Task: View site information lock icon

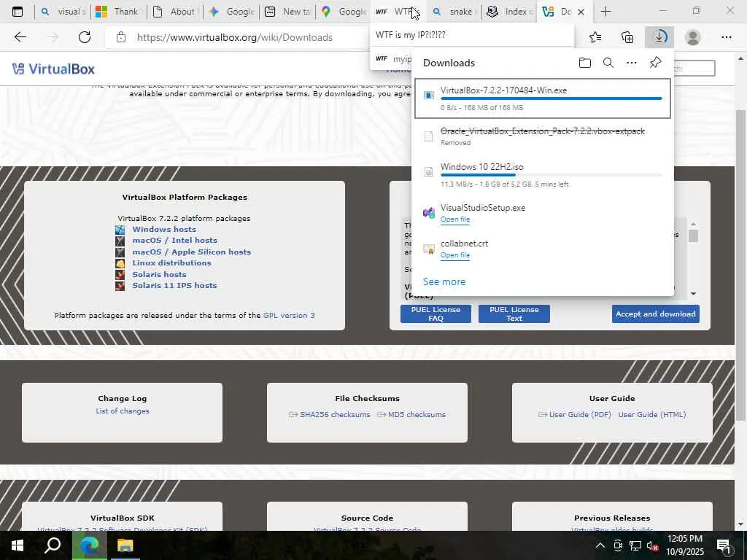Action: click(x=121, y=37)
